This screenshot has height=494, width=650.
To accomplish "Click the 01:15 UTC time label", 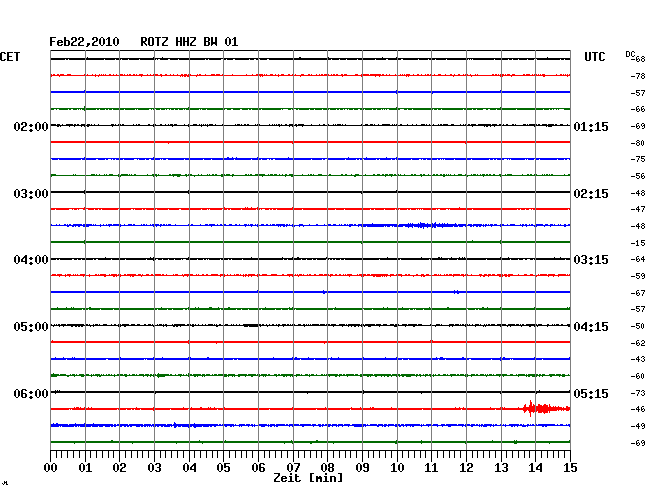I will click(x=591, y=126).
